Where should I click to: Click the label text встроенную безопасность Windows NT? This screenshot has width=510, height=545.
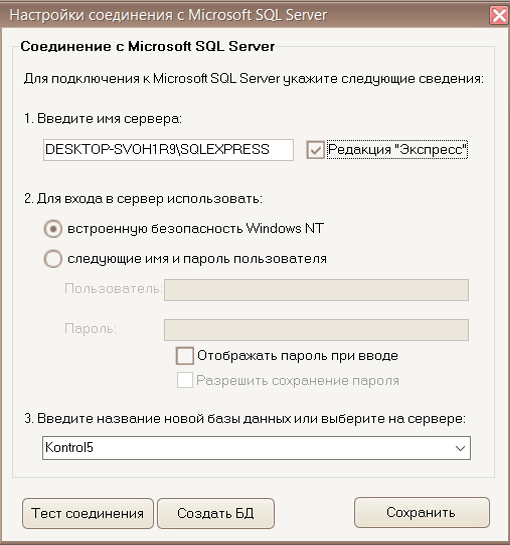[195, 229]
